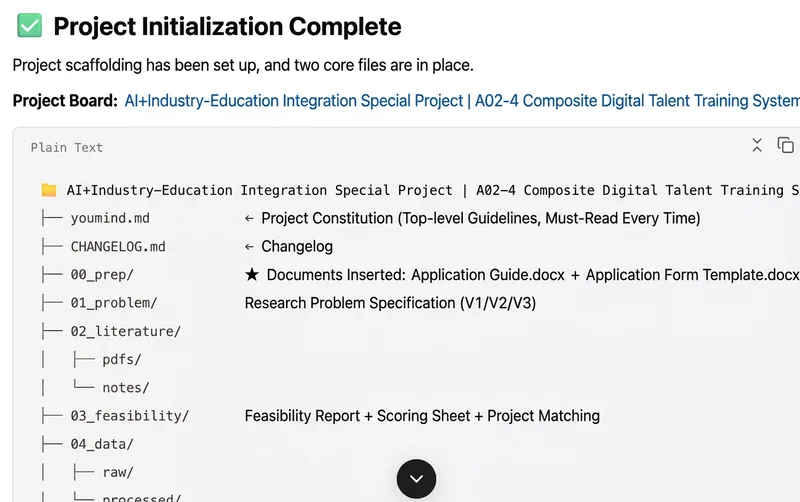800x502 pixels.
Task: Click the 04_data/ folder entry
Action: pos(102,444)
